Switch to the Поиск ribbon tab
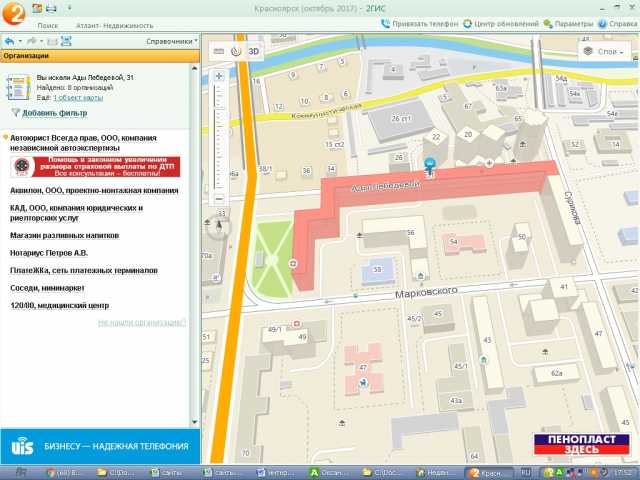This screenshot has height=480, width=640. click(47, 25)
